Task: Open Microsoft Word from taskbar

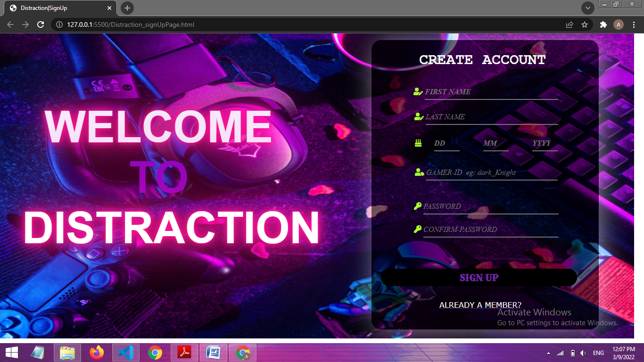Action: pos(214,353)
